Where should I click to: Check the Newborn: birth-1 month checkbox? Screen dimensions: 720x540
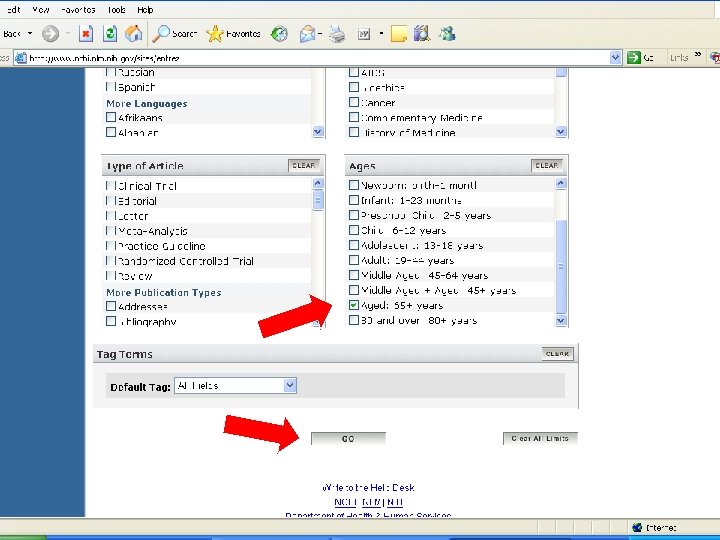[354, 185]
